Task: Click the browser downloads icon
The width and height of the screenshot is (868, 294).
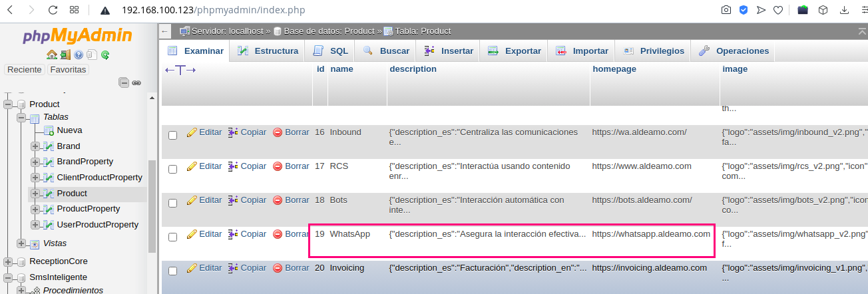Action: (x=845, y=10)
